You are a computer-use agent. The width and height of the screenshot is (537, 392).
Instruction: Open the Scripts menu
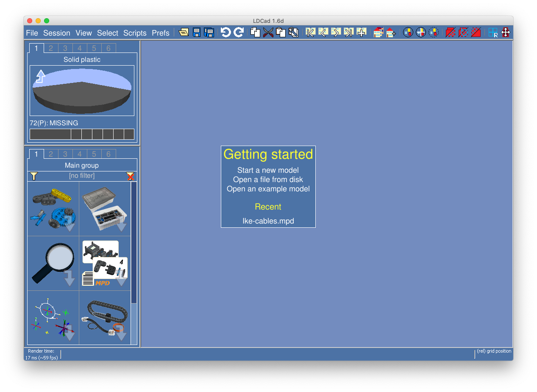click(x=135, y=33)
